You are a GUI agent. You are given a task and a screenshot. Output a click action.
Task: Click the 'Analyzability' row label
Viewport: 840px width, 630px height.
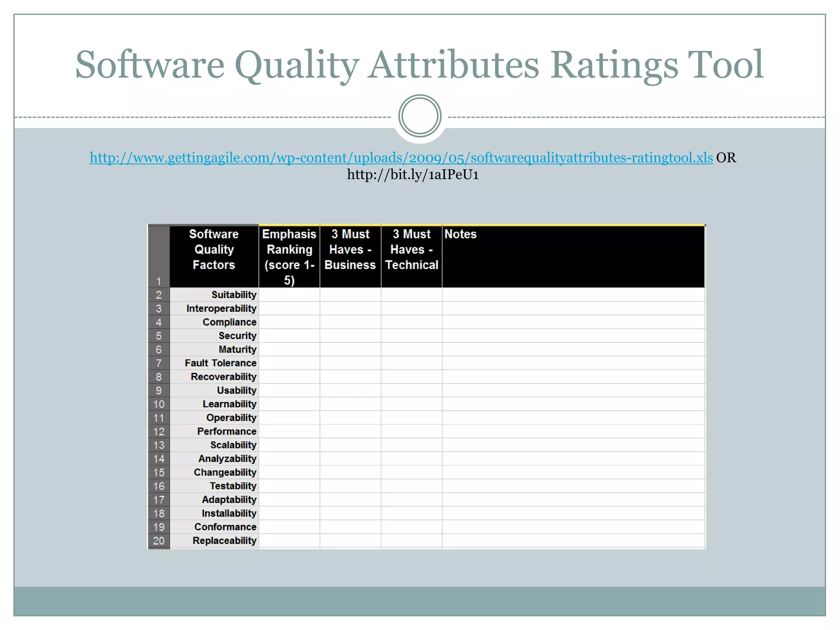coord(227,459)
